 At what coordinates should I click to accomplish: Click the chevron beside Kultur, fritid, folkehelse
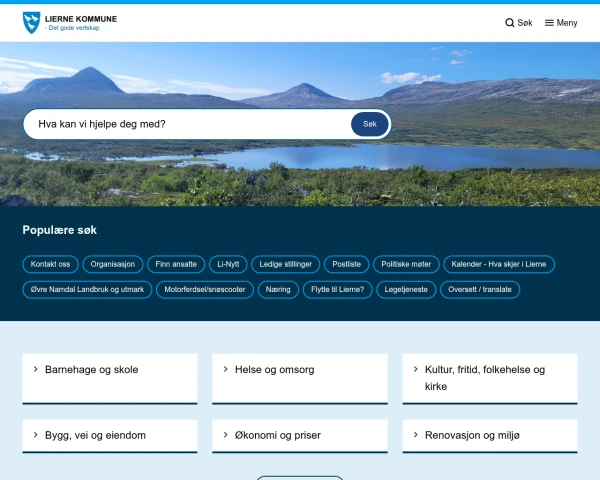click(416, 369)
